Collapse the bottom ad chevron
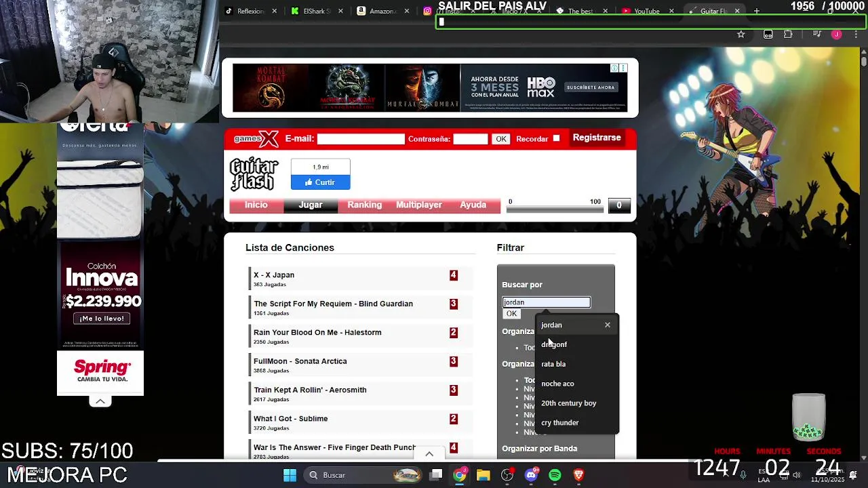The width and height of the screenshot is (868, 488). 429,454
